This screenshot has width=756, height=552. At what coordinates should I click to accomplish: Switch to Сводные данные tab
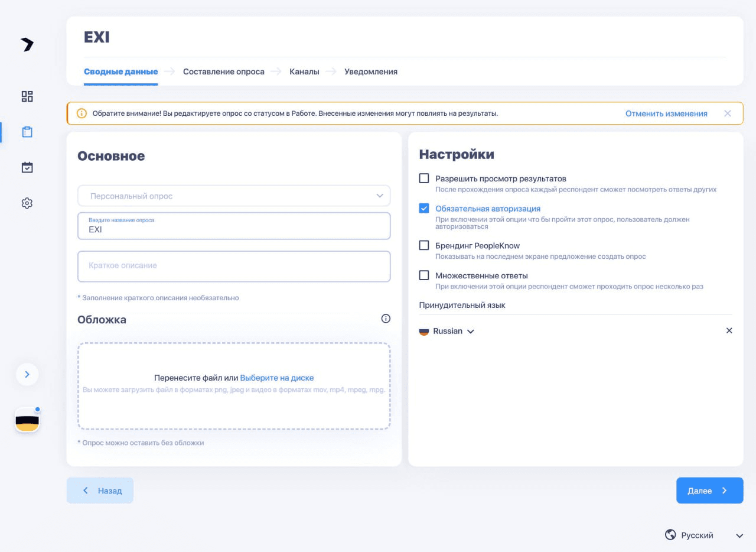point(120,72)
